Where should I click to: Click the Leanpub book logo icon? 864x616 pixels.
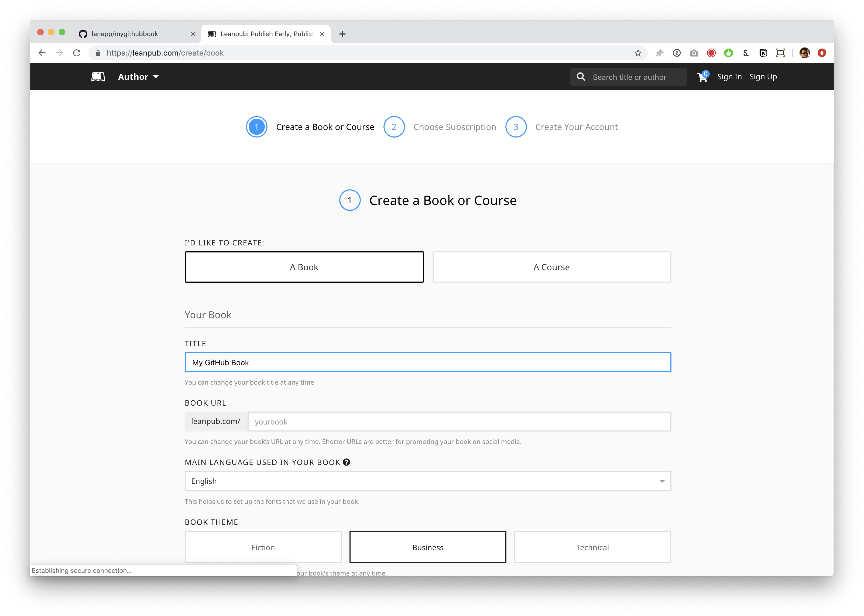(x=98, y=77)
